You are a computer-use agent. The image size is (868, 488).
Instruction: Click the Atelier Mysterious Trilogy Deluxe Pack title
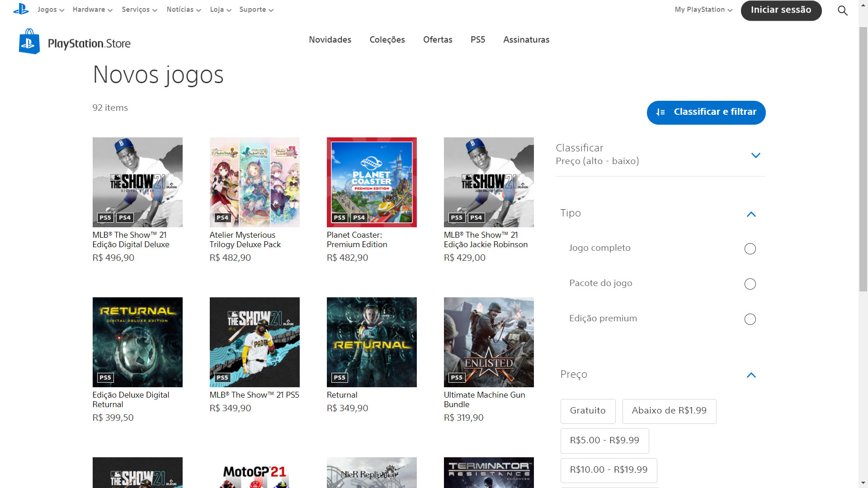(245, 240)
